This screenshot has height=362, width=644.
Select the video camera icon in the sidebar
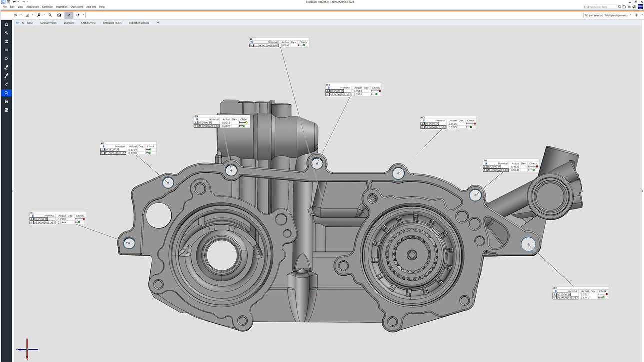6,58
